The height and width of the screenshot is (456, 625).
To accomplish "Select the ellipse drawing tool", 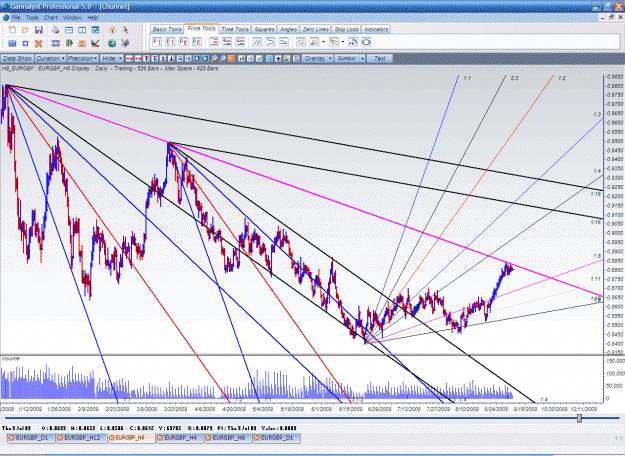I will [x=366, y=42].
